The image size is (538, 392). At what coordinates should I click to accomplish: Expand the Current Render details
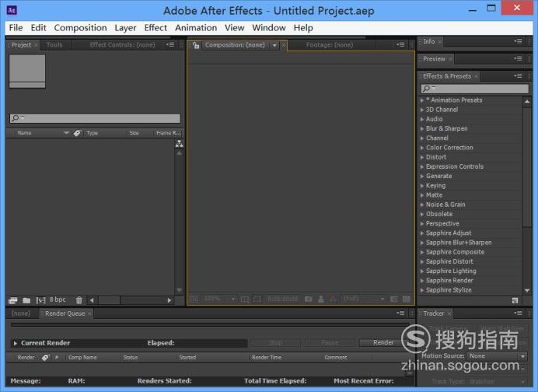point(15,343)
